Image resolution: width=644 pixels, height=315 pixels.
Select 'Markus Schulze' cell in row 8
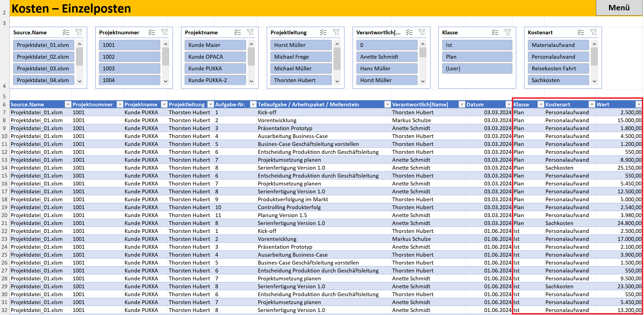(428, 120)
